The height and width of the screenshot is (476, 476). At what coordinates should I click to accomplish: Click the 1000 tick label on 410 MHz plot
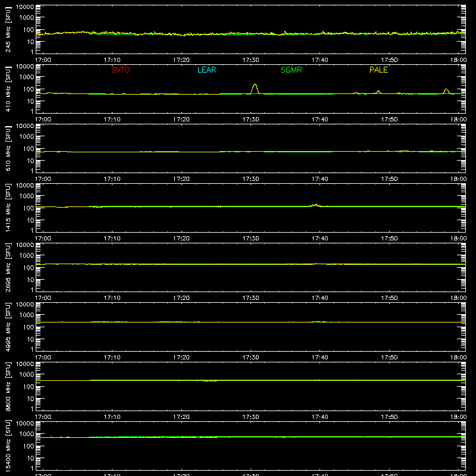point(27,77)
